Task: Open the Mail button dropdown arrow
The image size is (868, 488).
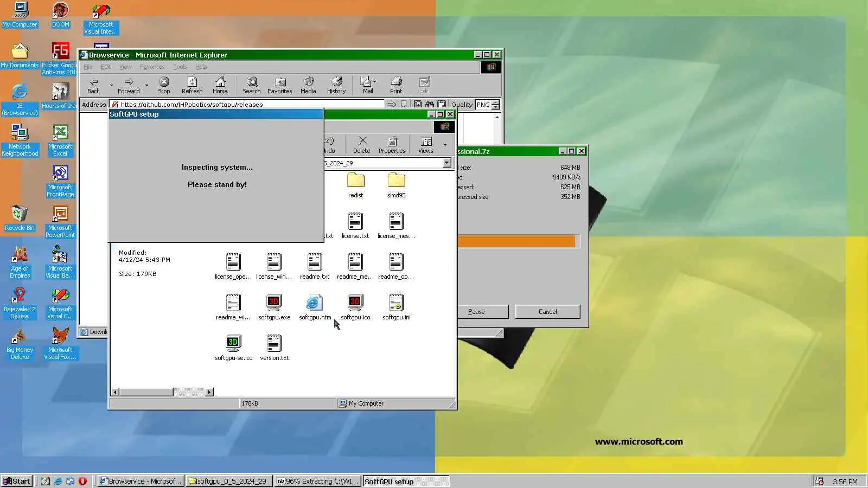Action: click(x=374, y=82)
